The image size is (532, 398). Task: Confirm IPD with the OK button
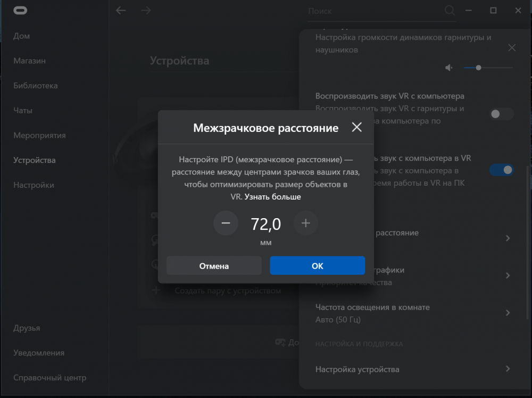(317, 266)
